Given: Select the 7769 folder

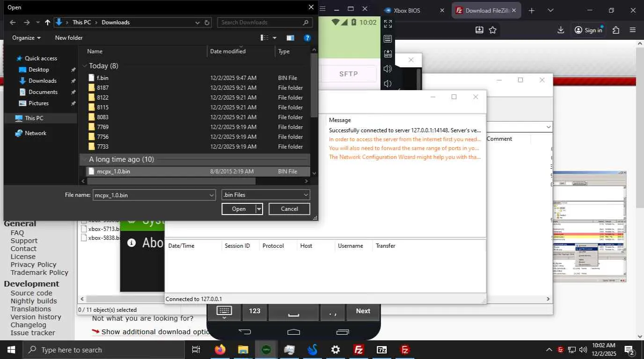Looking at the screenshot, I should tap(102, 127).
